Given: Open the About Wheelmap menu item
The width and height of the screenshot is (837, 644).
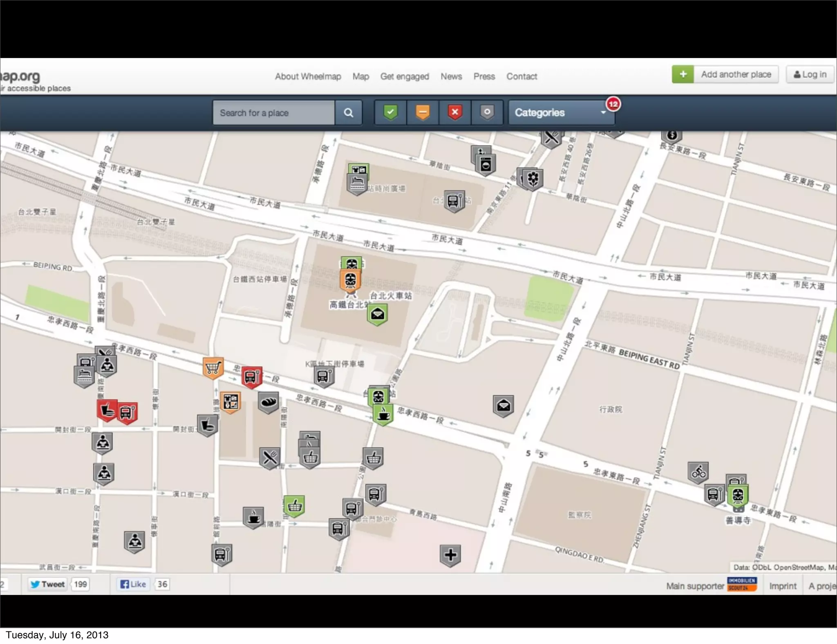Looking at the screenshot, I should (308, 76).
